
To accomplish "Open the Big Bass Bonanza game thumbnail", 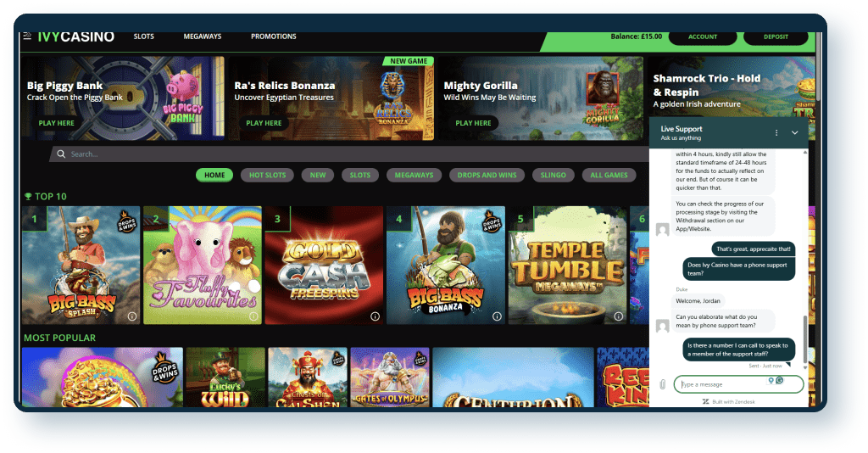I will click(445, 265).
